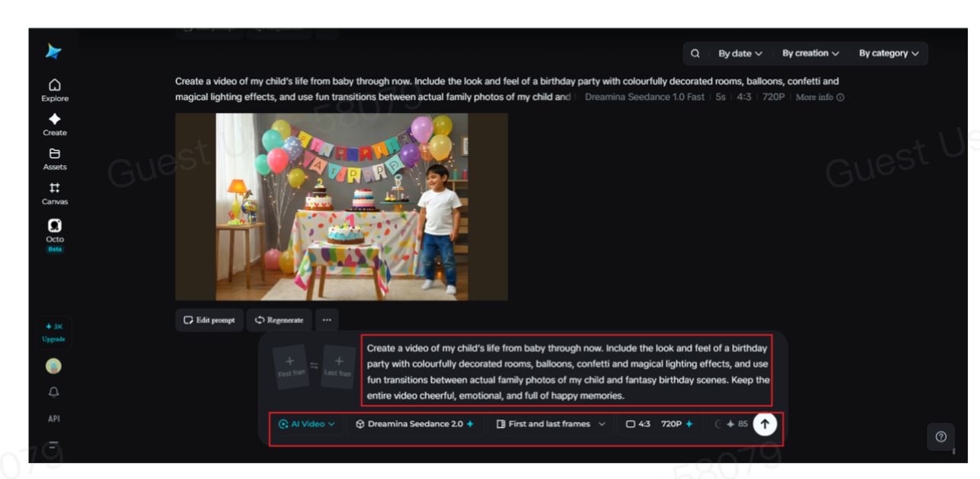
Task: Open the help question-mark button
Action: (940, 436)
